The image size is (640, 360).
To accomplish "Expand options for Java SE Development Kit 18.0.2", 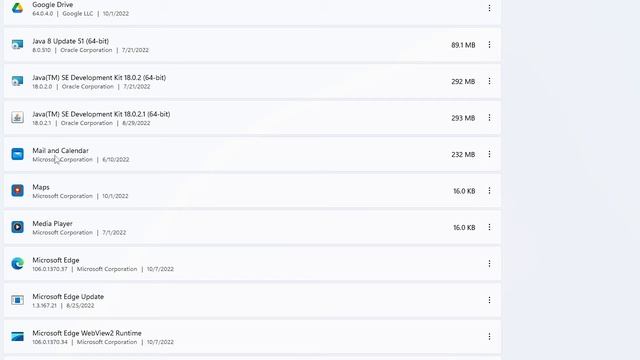I will [489, 81].
